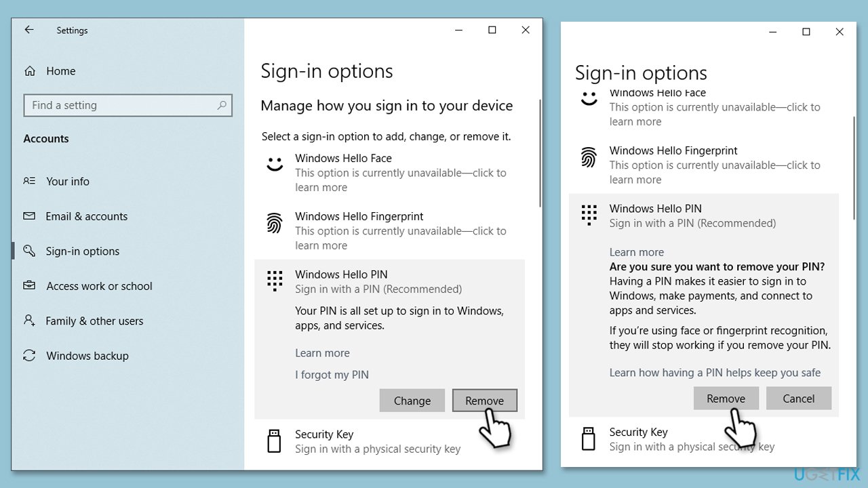Viewport: 868px width, 488px height.
Task: Go back using the Settings back arrow
Action: pyautogui.click(x=28, y=30)
